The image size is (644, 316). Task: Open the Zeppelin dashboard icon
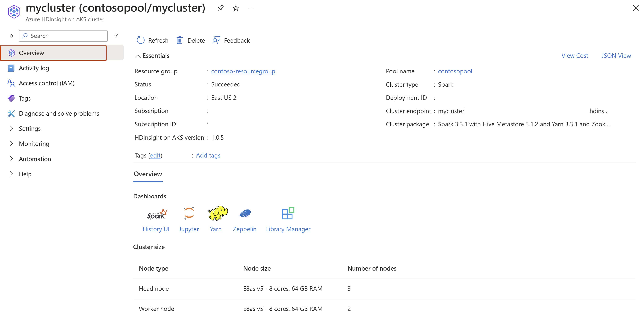point(245,213)
